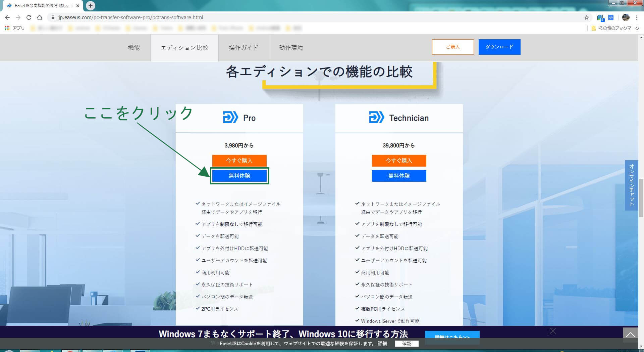644x352 pixels.
Task: Open the 動作環境 tab
Action: pyautogui.click(x=291, y=48)
